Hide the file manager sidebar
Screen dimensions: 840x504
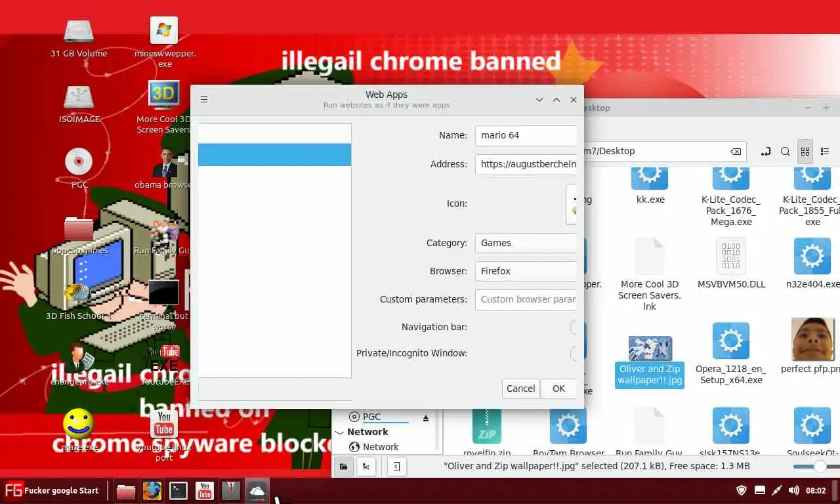[x=396, y=467]
